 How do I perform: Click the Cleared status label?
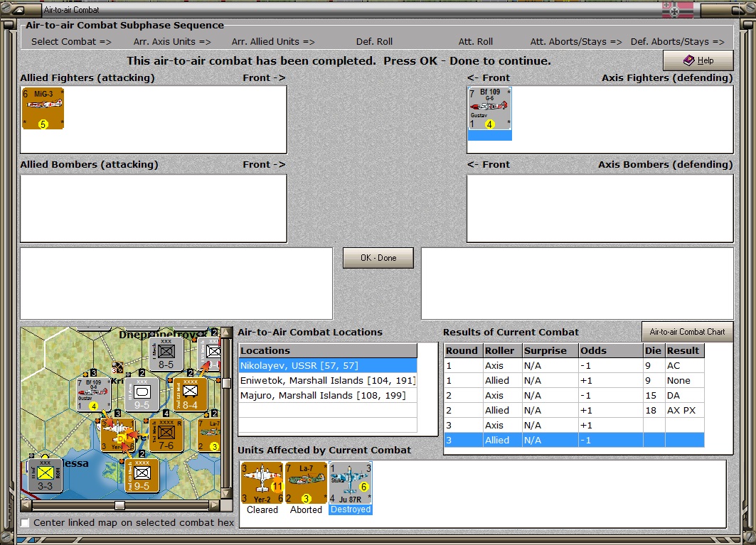pos(262,509)
